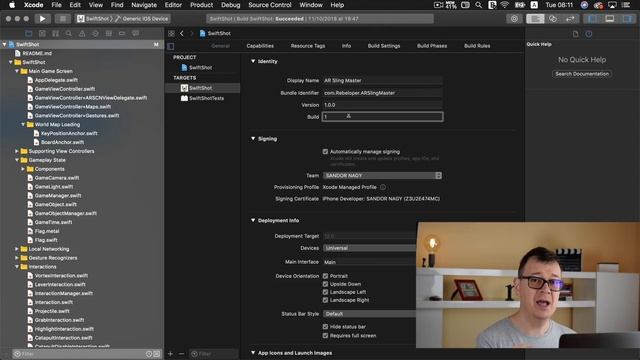Toggle the project and targets list sidebar icon
The height and width of the screenshot is (360, 640).
171,46
